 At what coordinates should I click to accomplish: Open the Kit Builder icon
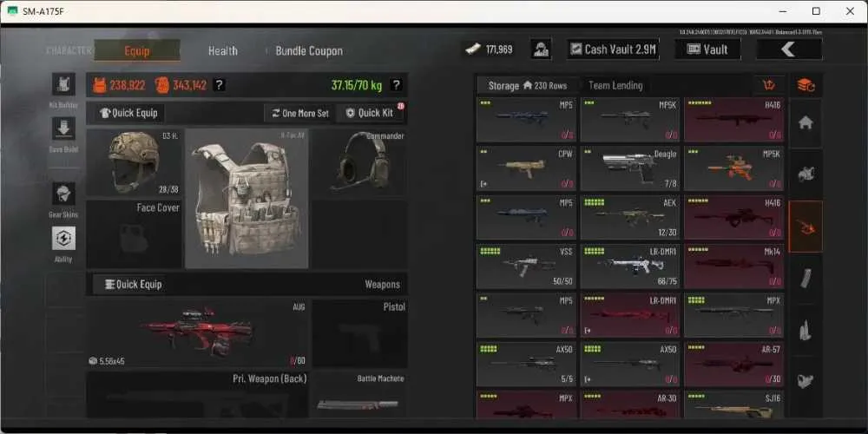[63, 85]
